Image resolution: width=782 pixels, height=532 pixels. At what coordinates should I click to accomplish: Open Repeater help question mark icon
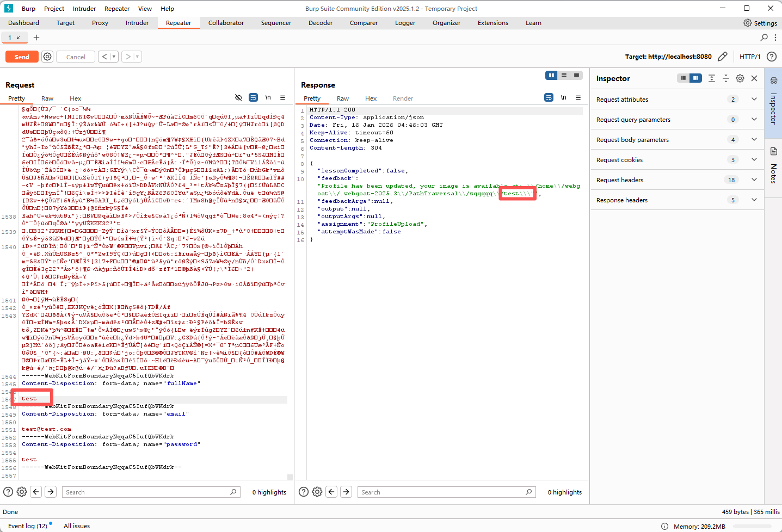771,57
